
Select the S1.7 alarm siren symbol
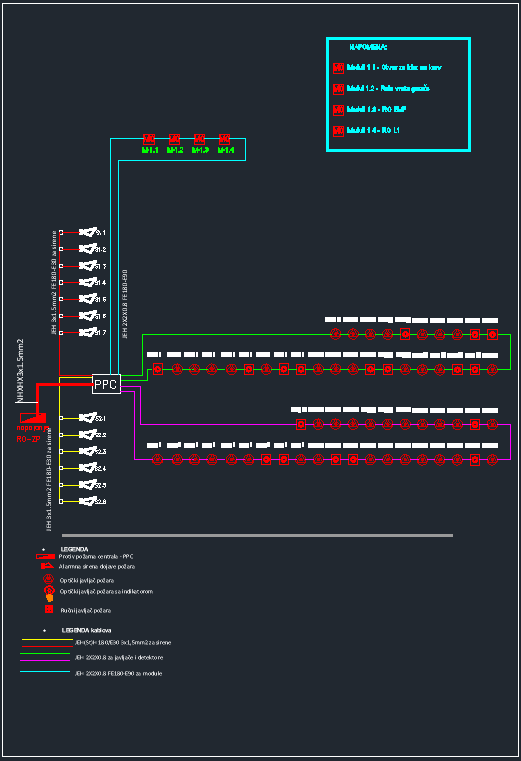point(88,332)
